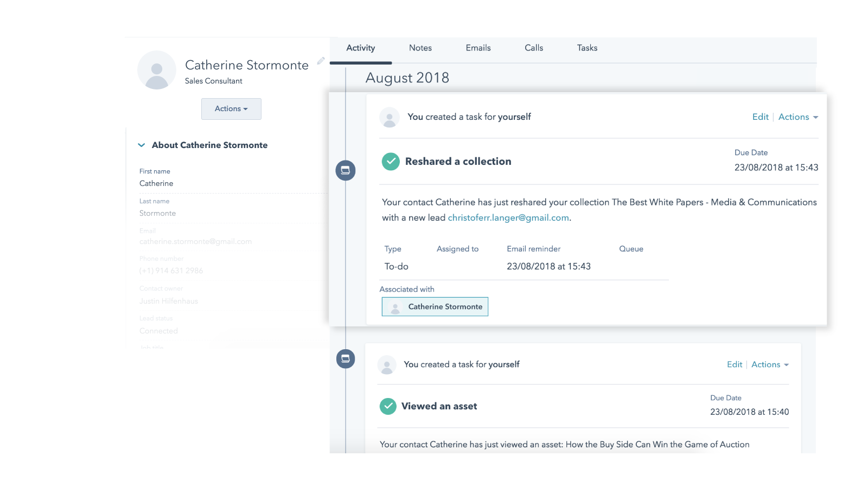Mark 'Reshared a collection' task complete
The image size is (868, 488).
[x=391, y=162]
